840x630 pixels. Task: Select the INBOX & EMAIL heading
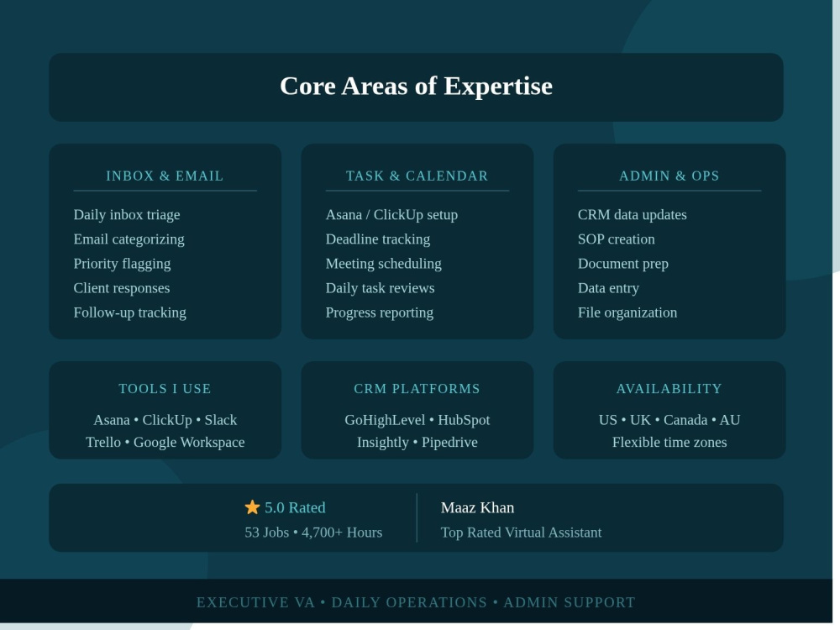[x=165, y=176]
